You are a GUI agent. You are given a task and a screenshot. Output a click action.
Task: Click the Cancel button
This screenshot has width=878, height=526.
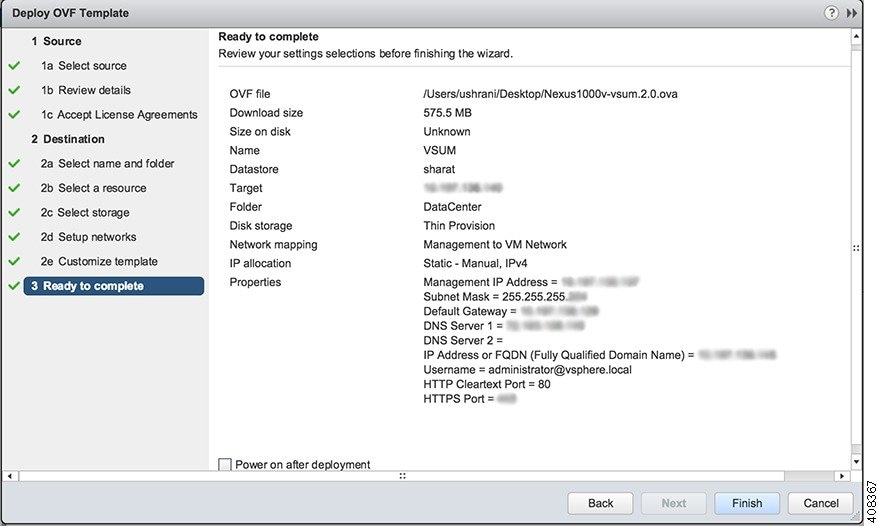(x=821, y=503)
